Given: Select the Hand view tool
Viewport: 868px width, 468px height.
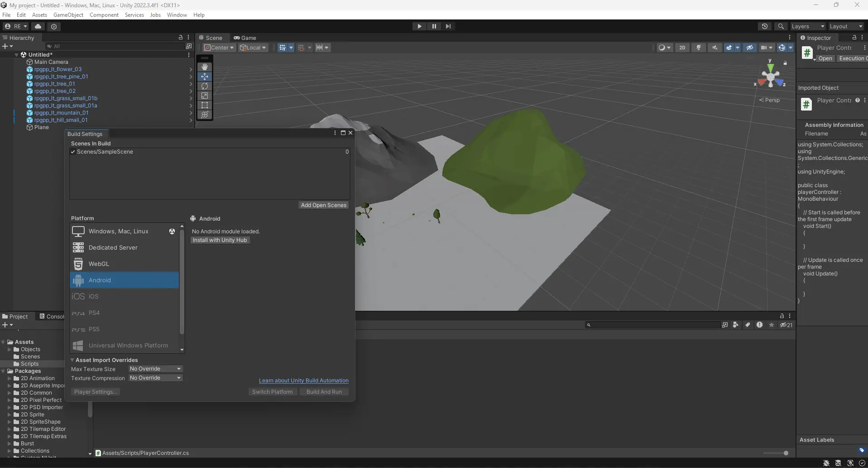Looking at the screenshot, I should point(205,67).
